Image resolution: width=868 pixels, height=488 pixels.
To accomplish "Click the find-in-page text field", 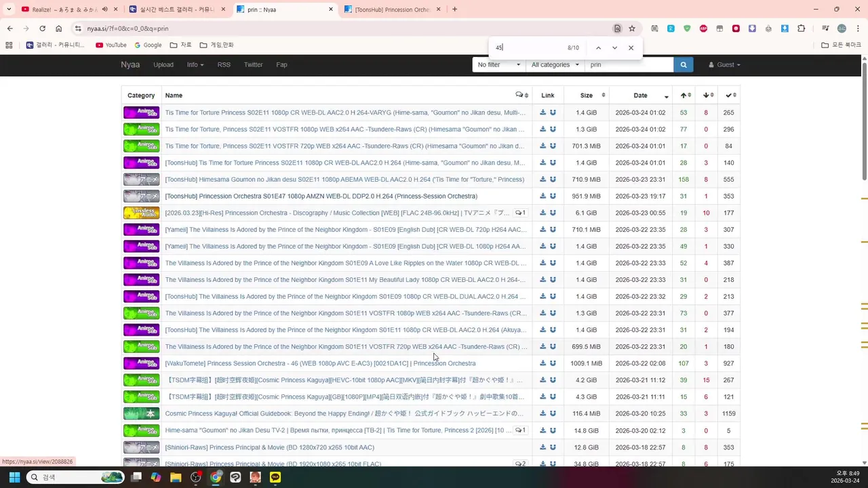I will point(529,47).
